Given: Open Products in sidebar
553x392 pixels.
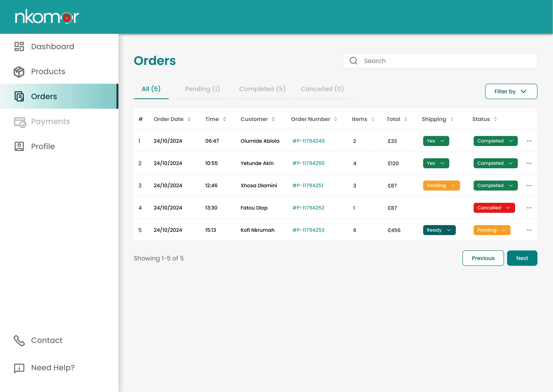Looking at the screenshot, I should coord(59,71).
